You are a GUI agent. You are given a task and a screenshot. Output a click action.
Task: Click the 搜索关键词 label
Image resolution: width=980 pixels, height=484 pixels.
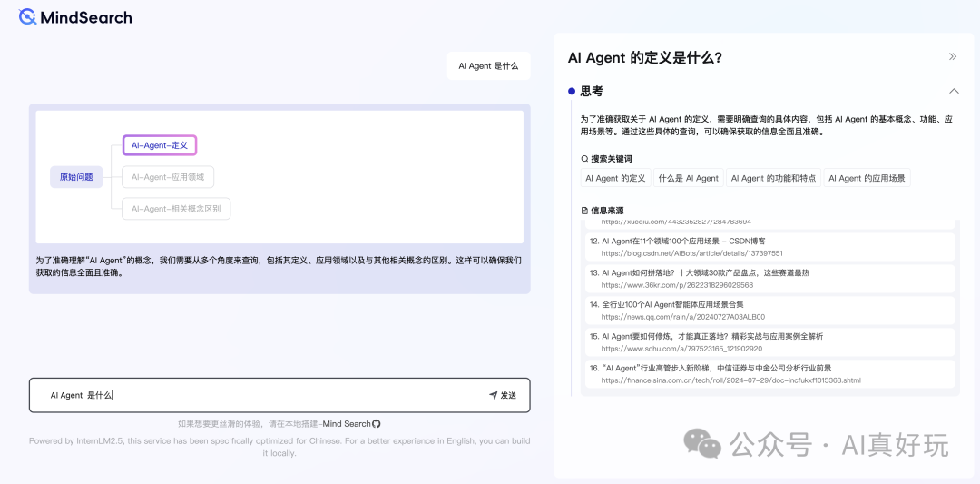[612, 159]
